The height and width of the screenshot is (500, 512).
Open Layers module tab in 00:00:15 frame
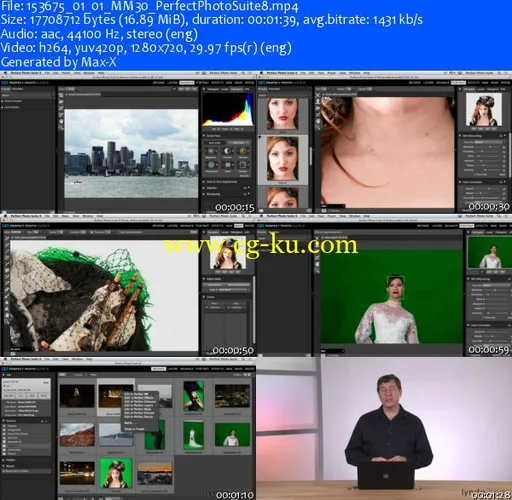click(x=172, y=82)
